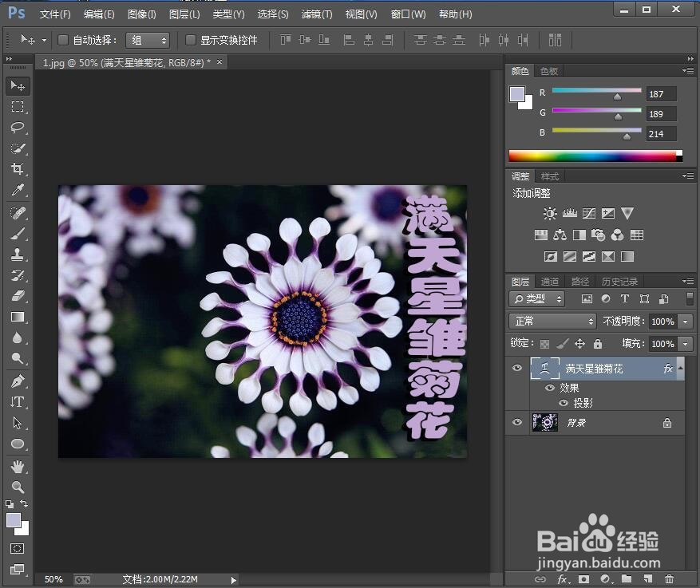Click the 背景 layer thumbnail
Screen dimensions: 700x588
click(545, 422)
